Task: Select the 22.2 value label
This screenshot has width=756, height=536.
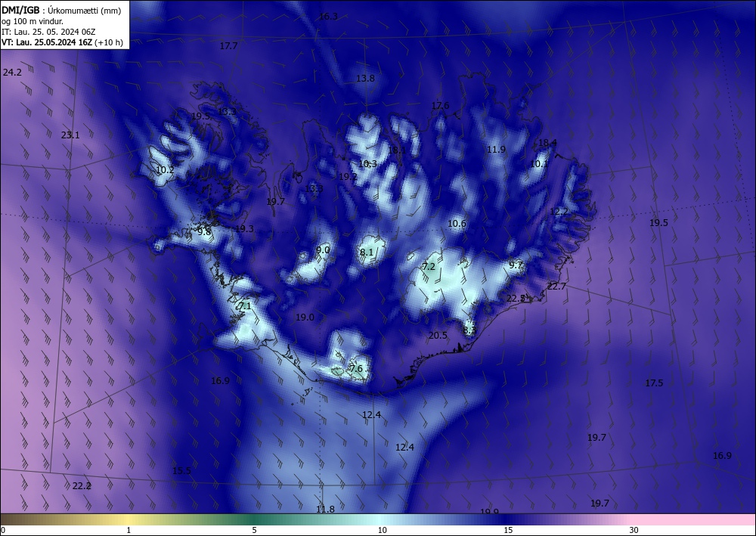Action: coord(82,486)
